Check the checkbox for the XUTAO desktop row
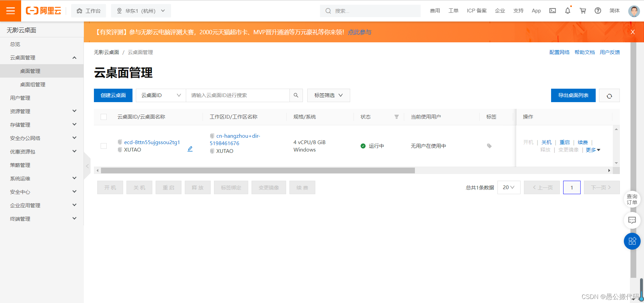644x303 pixels. [104, 146]
